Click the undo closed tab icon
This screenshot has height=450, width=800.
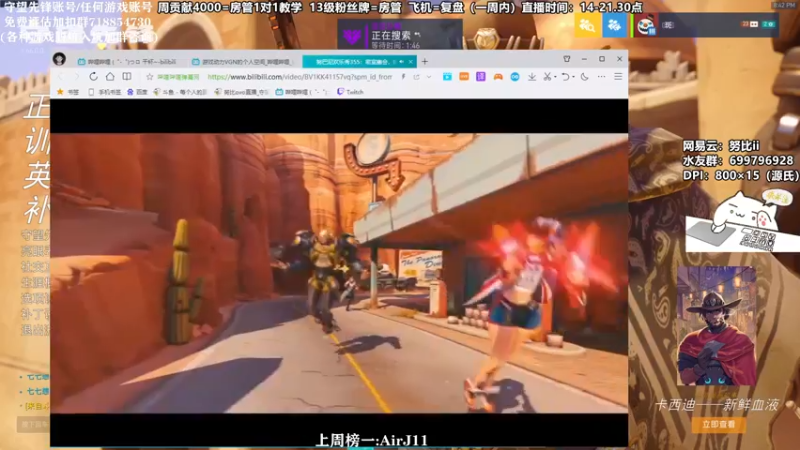tap(565, 77)
